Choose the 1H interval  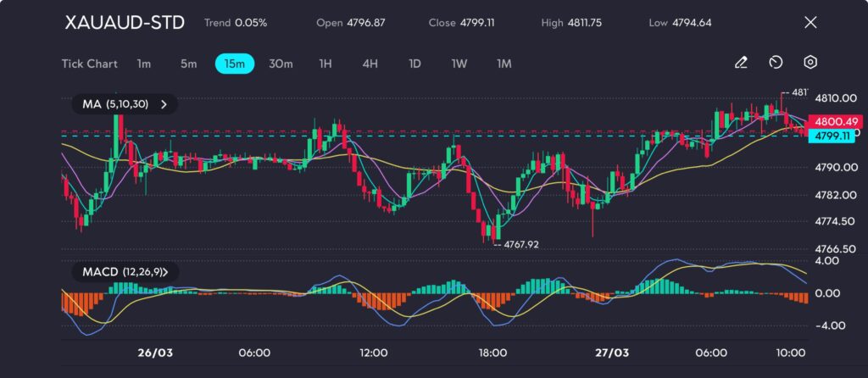point(325,63)
